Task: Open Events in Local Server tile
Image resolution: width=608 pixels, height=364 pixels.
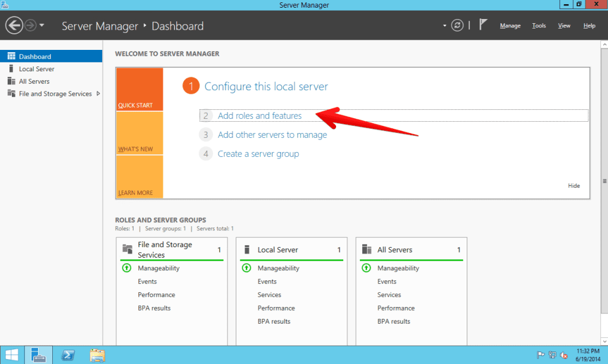Action: point(267,281)
